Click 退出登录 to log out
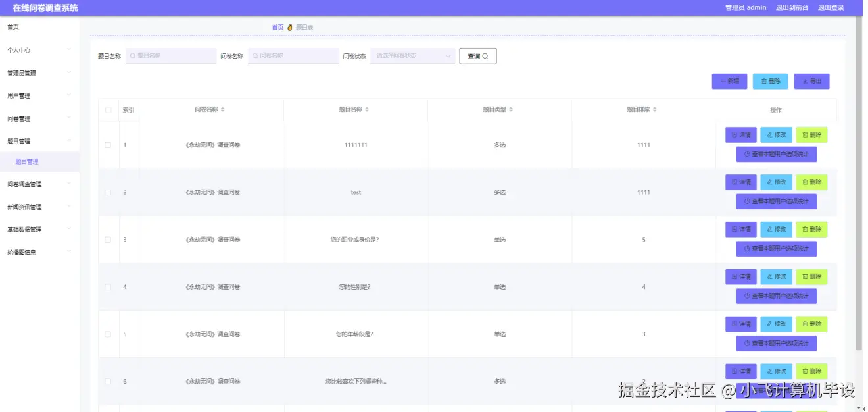Viewport: 868px width, 412px height. click(831, 8)
